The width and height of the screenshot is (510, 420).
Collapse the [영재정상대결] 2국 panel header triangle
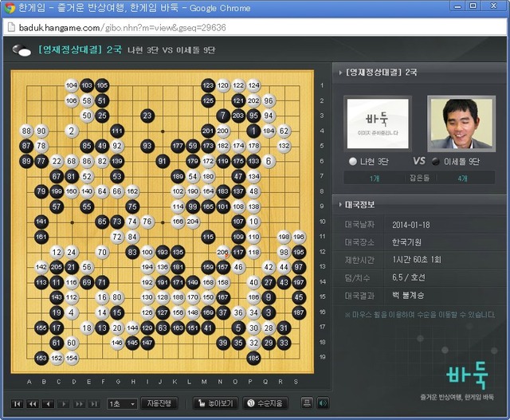click(340, 73)
